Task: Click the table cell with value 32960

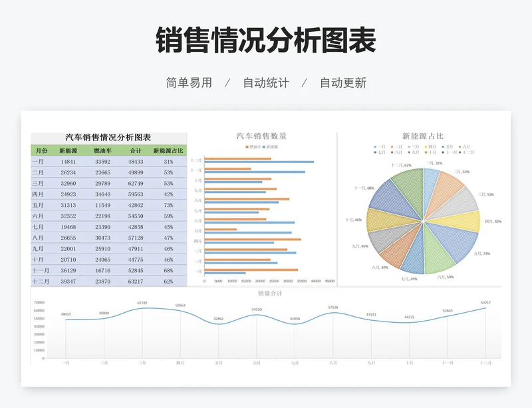Action: [x=68, y=184]
